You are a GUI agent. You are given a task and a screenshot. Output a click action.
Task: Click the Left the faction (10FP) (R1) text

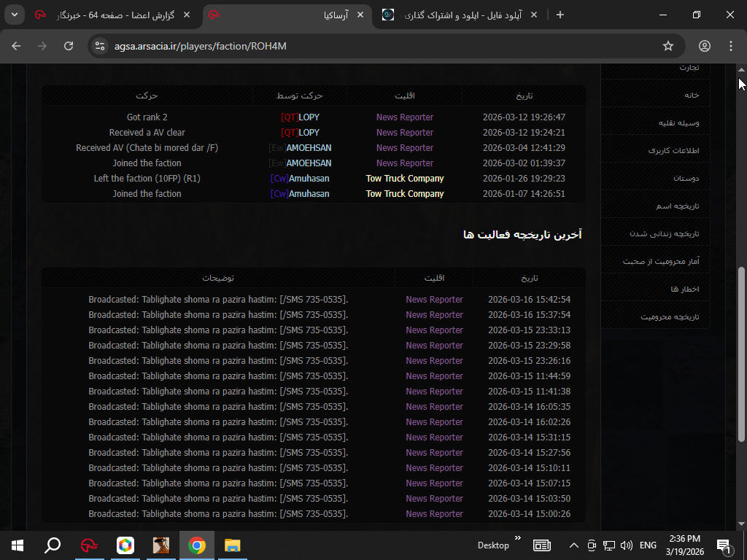point(147,178)
